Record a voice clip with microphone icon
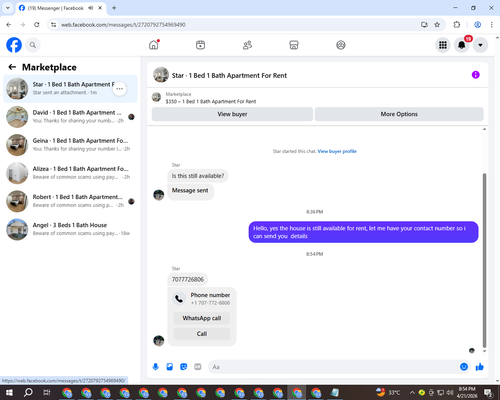This screenshot has height=400, width=500. pos(155,367)
